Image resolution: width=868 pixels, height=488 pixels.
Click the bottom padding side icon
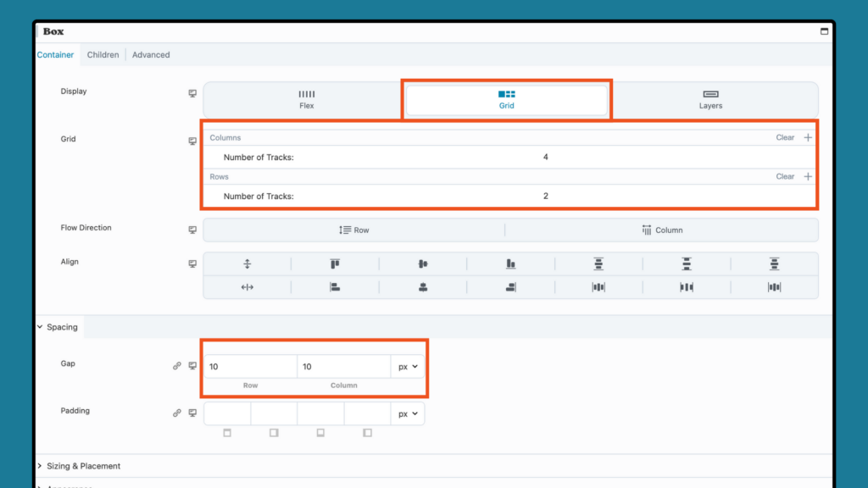[x=320, y=432]
